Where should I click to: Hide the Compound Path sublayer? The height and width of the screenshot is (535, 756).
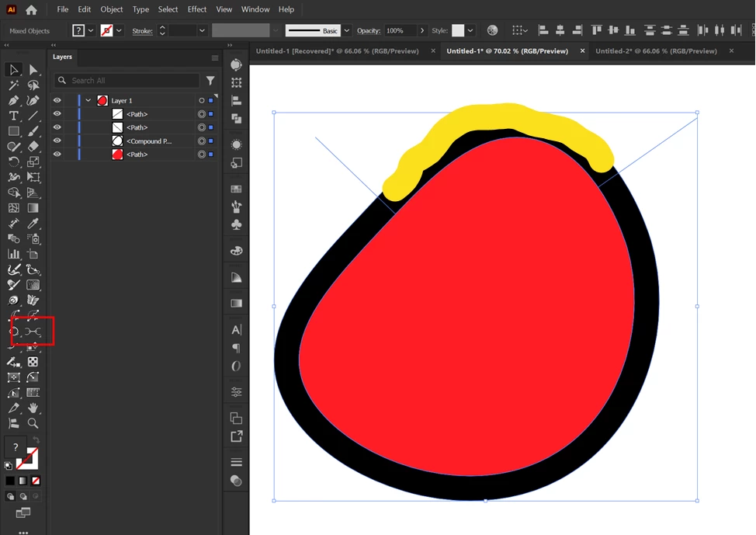(x=57, y=141)
